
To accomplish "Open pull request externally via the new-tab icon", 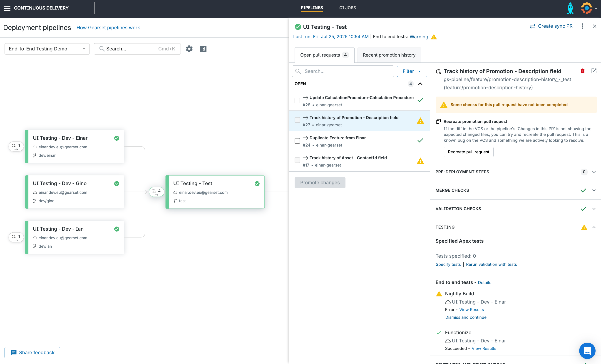I will pyautogui.click(x=594, y=71).
